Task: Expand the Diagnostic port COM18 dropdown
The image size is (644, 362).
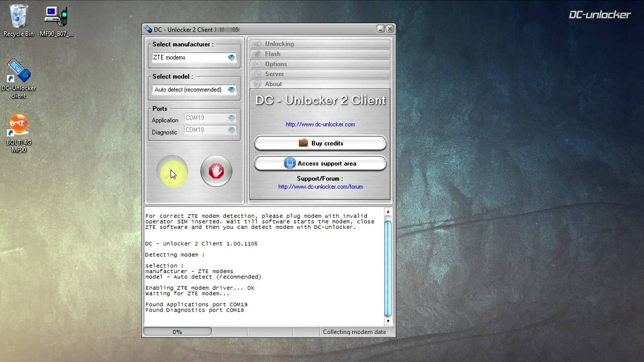Action: (x=210, y=130)
